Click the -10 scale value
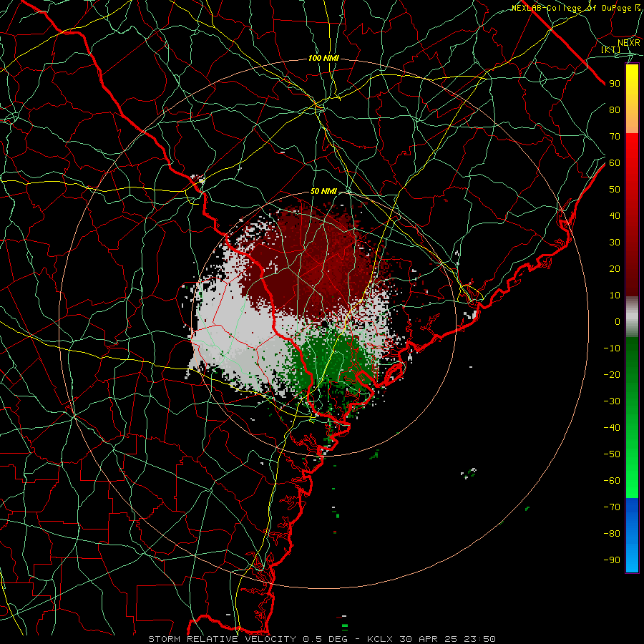 (x=612, y=348)
